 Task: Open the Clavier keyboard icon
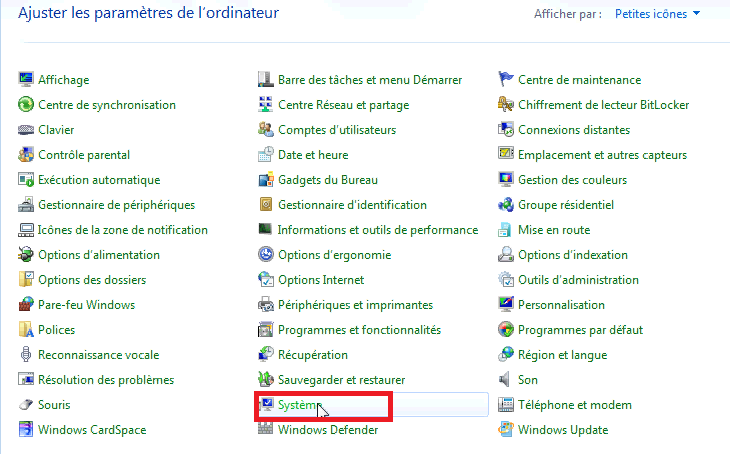(x=26, y=129)
